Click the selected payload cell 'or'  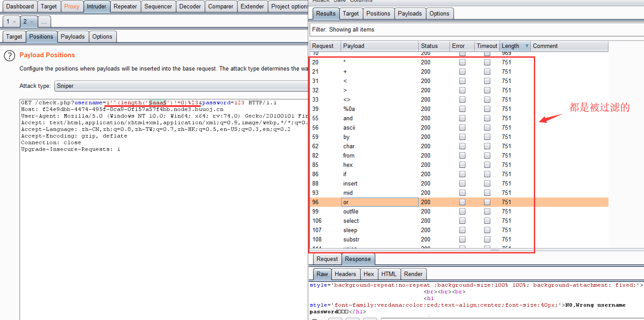pos(380,202)
